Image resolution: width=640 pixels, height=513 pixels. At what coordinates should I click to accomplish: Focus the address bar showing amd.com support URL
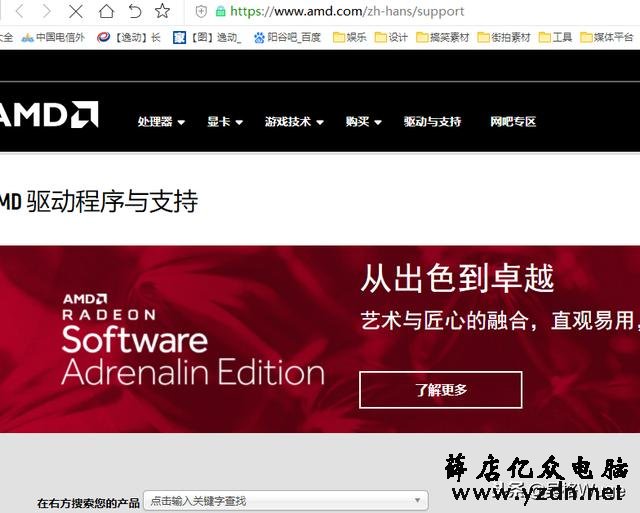(x=347, y=11)
